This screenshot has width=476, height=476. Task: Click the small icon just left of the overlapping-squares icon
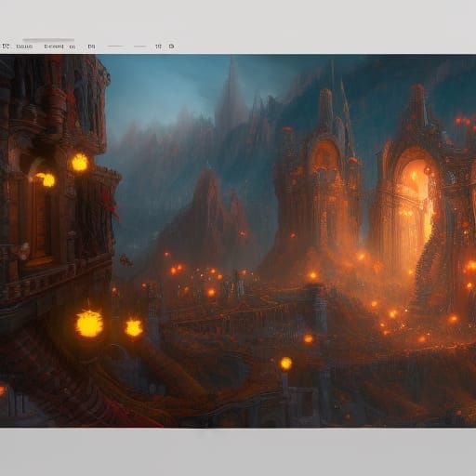tap(158, 46)
